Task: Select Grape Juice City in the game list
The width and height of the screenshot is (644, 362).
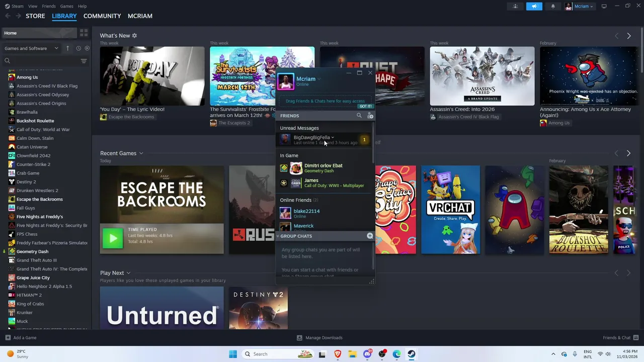Action: (33, 278)
